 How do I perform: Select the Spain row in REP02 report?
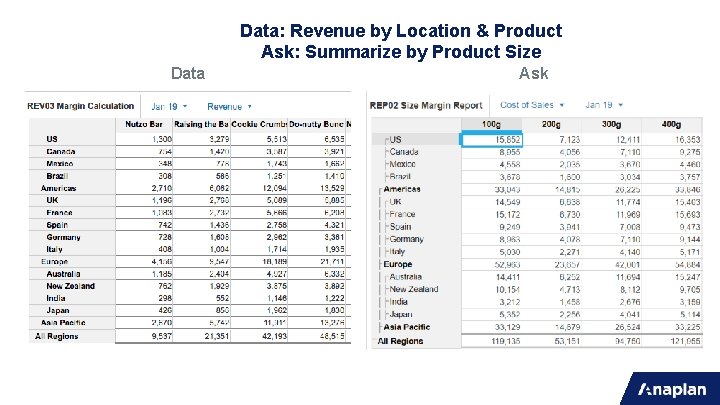coord(400,227)
